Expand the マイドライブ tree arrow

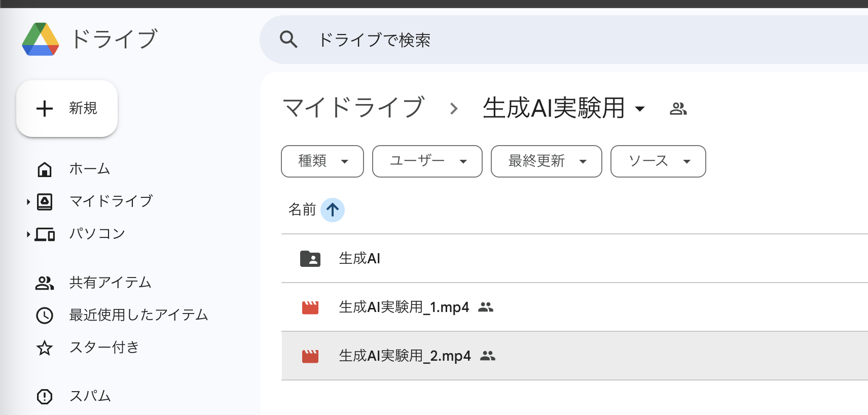(x=28, y=202)
